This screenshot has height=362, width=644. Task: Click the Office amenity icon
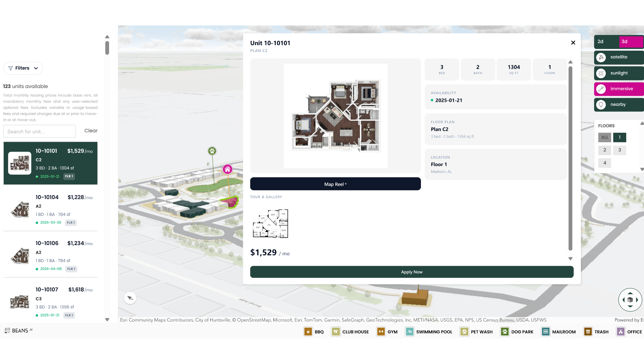pos(621,332)
